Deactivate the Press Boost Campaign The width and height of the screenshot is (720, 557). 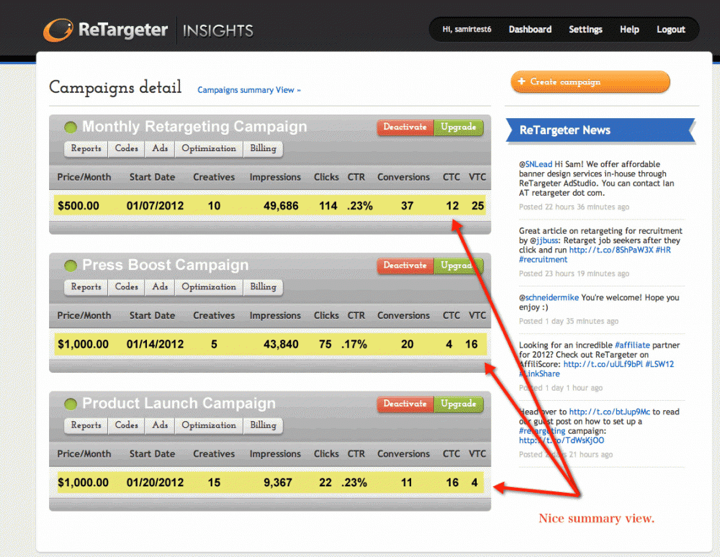405,266
